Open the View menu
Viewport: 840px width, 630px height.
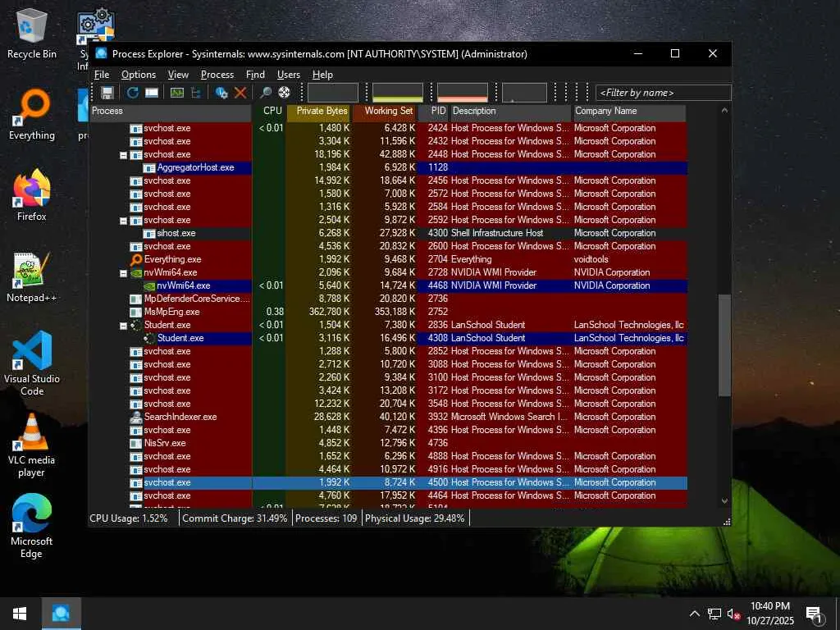click(178, 75)
